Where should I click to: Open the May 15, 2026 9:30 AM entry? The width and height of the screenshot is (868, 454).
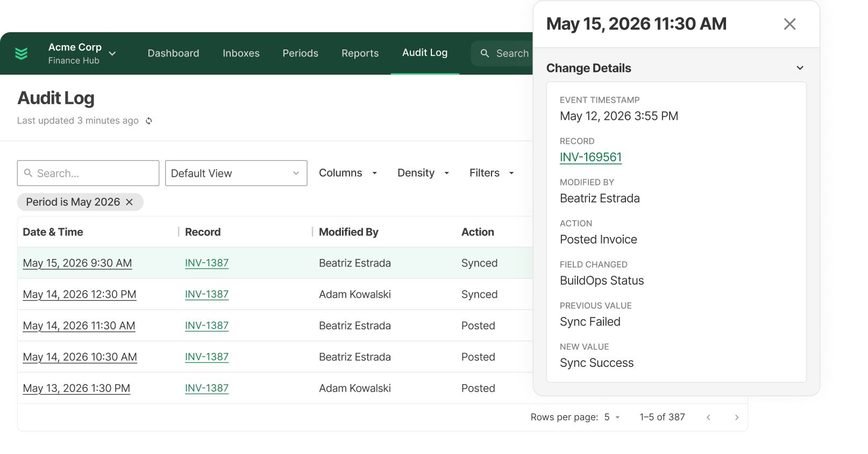[77, 263]
